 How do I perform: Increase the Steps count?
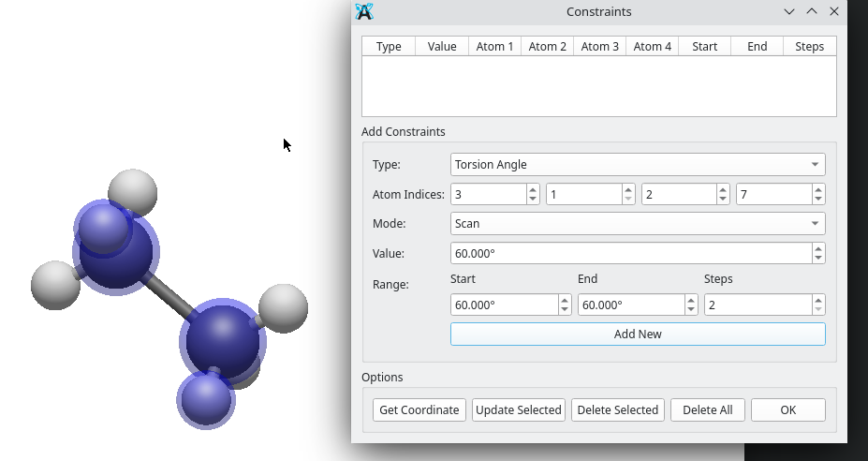point(818,301)
